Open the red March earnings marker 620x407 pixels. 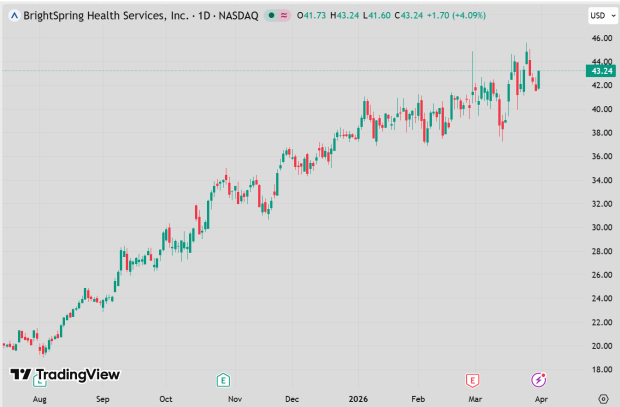click(x=473, y=379)
